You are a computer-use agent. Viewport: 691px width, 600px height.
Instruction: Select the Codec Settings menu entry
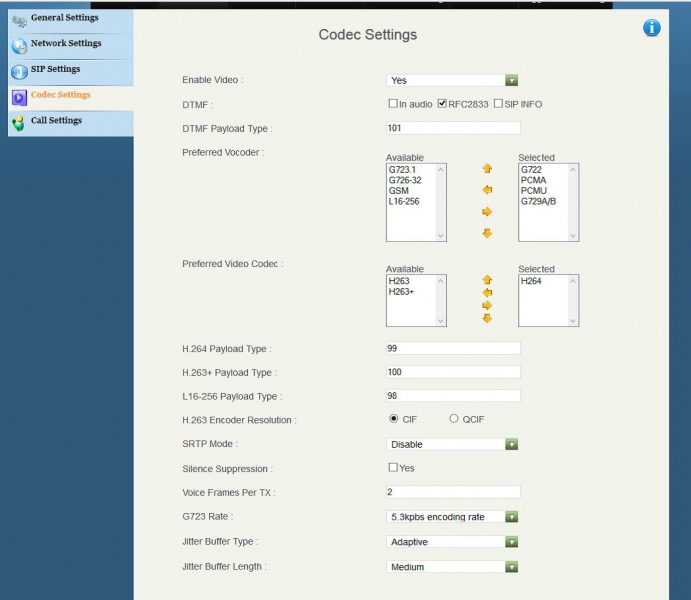coord(61,95)
